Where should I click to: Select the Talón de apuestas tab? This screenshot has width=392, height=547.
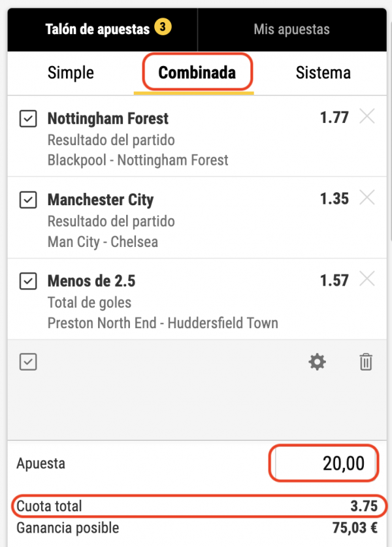coord(97,29)
